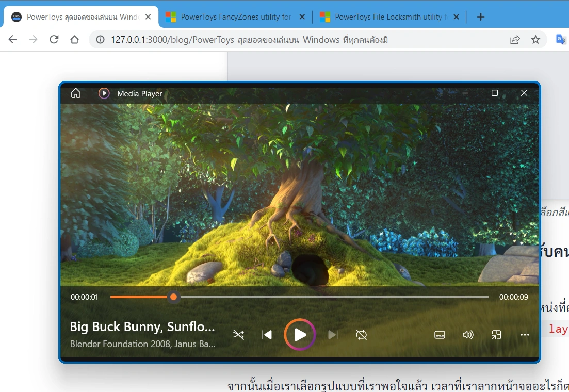Open the browser home page
The image size is (569, 392).
74,39
